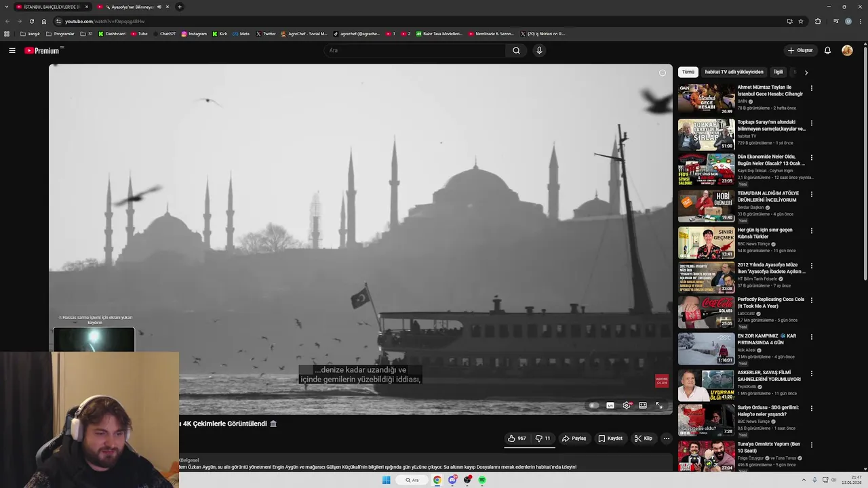The image size is (868, 488).
Task: Open the ChatGPT bookmark
Action: 163,34
